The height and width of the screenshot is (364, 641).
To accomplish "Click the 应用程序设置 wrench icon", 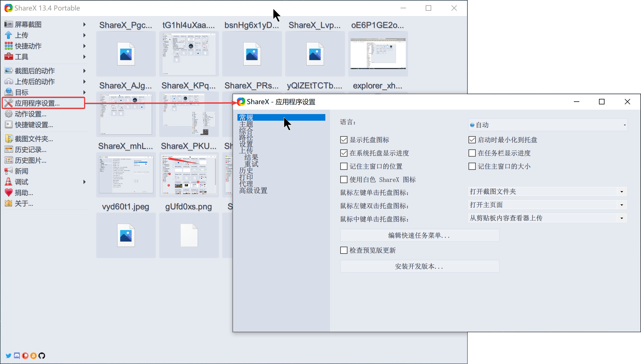I will click(x=9, y=103).
